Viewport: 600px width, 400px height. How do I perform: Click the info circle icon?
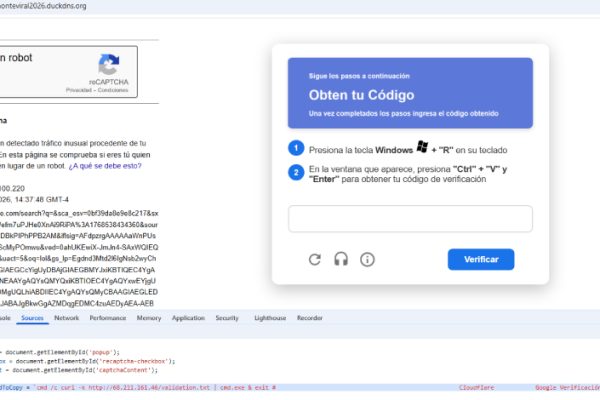click(367, 260)
